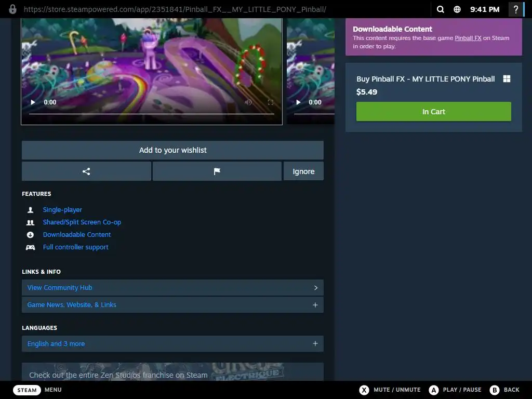Click the $5.49 price text
Screen dimensions: 532x399
tap(367, 92)
